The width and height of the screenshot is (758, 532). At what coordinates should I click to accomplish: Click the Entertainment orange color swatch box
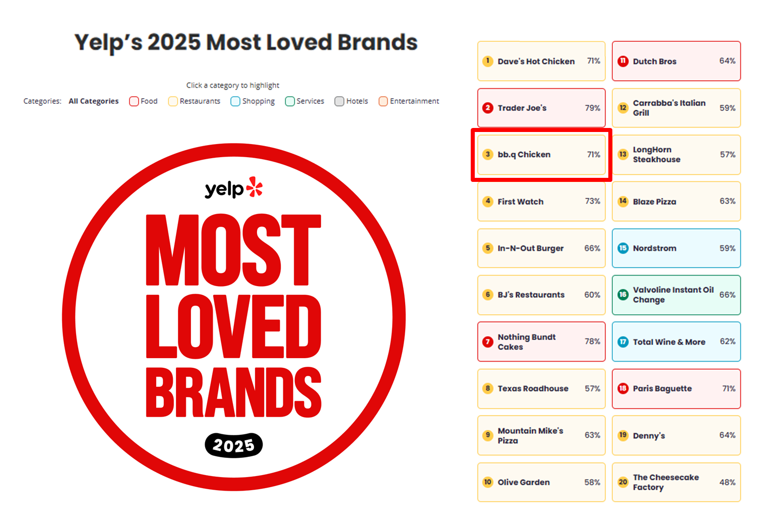click(383, 101)
